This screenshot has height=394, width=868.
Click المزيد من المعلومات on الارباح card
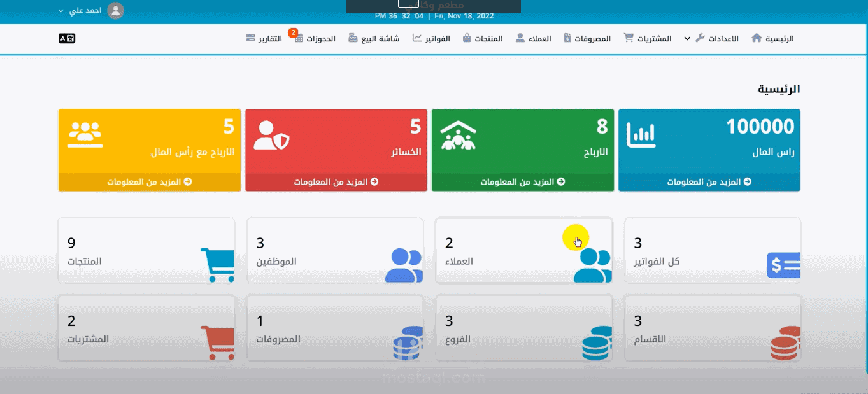[x=523, y=182]
